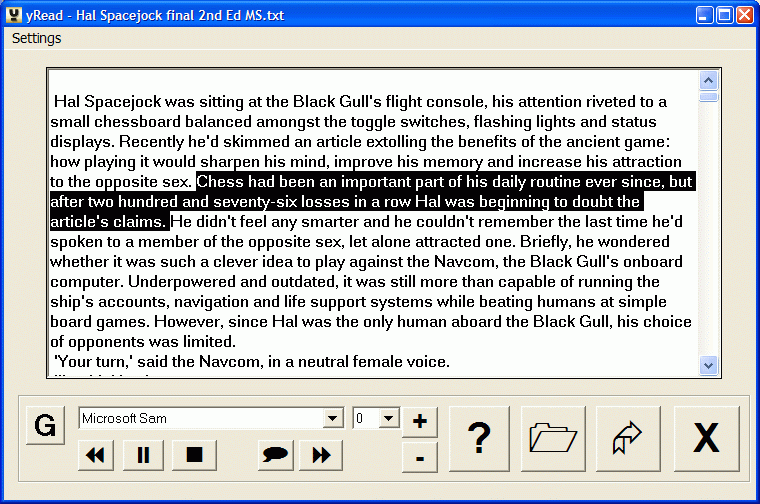The width and height of the screenshot is (760, 504).
Task: Open the Settings menu
Action: 36,38
